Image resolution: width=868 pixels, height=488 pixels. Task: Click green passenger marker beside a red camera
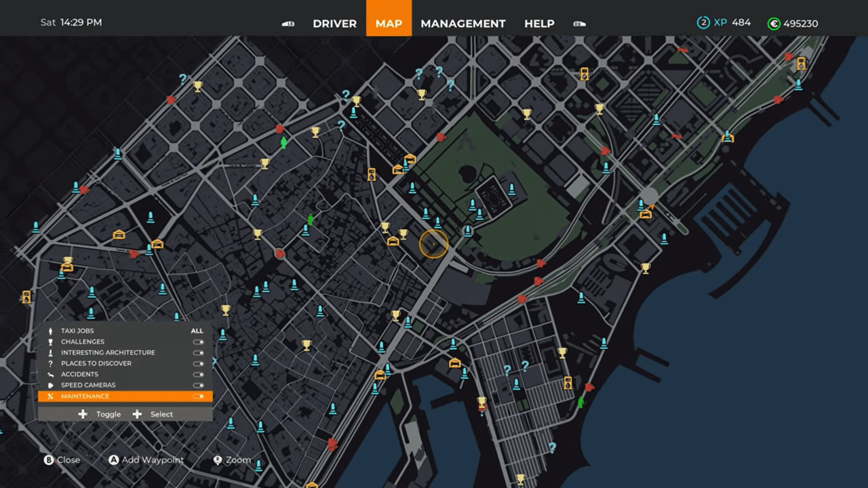(x=283, y=142)
